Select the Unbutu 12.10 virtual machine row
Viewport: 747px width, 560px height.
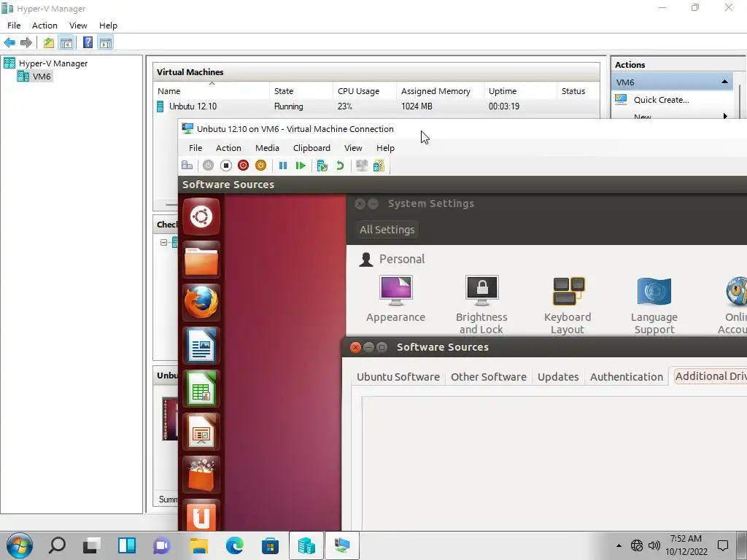click(x=376, y=106)
